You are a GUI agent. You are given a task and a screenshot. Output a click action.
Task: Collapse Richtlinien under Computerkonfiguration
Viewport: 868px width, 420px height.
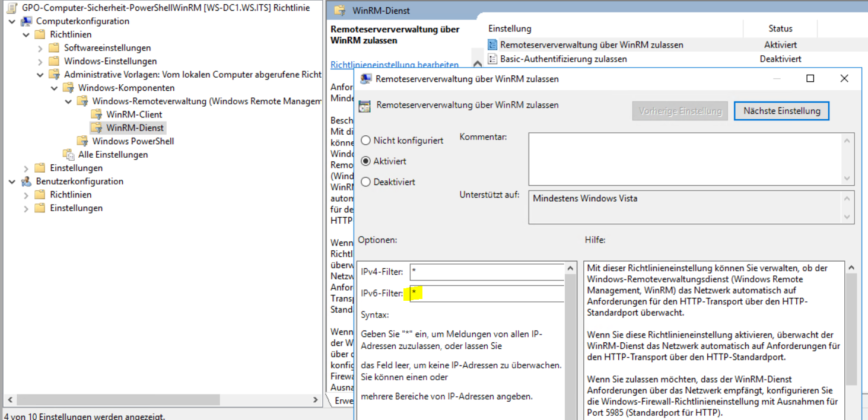(x=26, y=34)
